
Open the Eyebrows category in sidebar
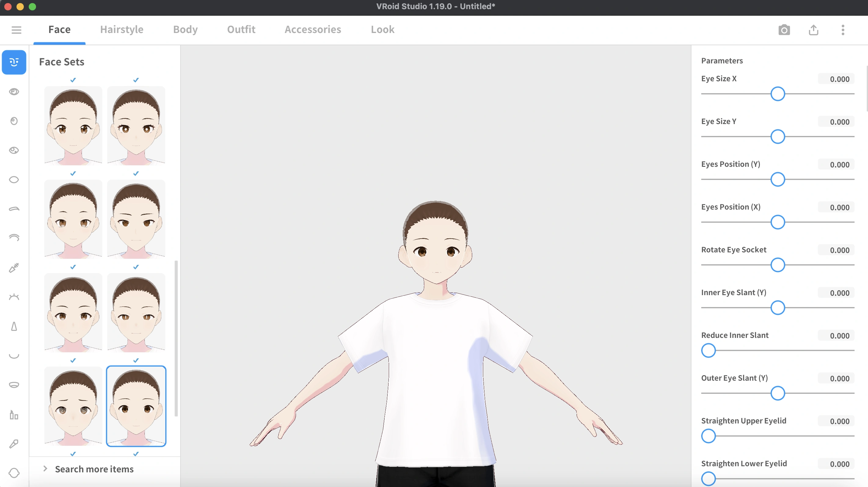tap(14, 209)
